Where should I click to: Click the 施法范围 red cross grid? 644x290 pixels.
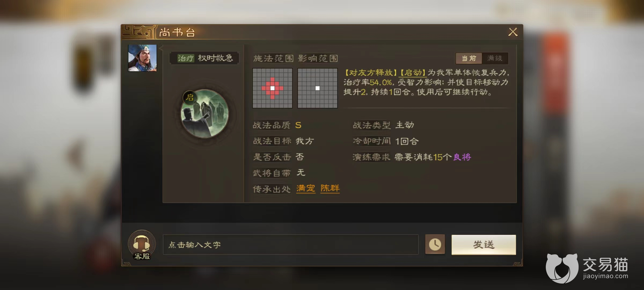click(x=272, y=88)
